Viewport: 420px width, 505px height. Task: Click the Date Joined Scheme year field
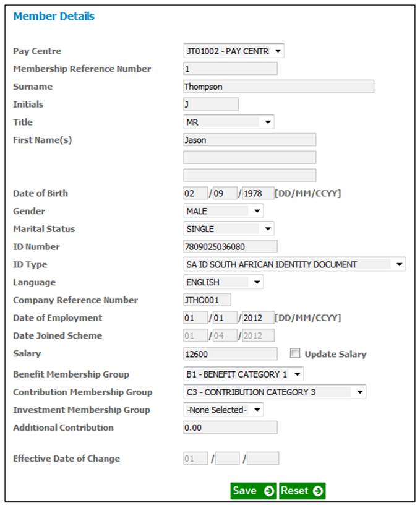click(258, 335)
